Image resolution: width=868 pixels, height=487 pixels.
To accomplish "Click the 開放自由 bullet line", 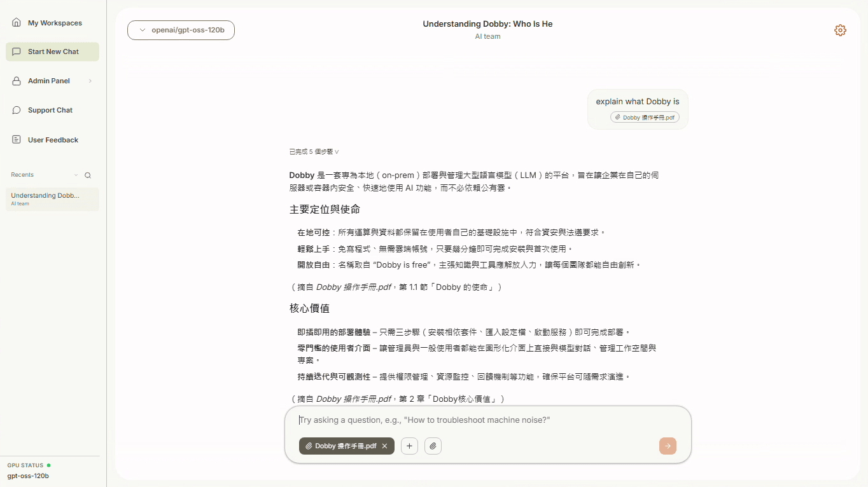I will coord(469,264).
